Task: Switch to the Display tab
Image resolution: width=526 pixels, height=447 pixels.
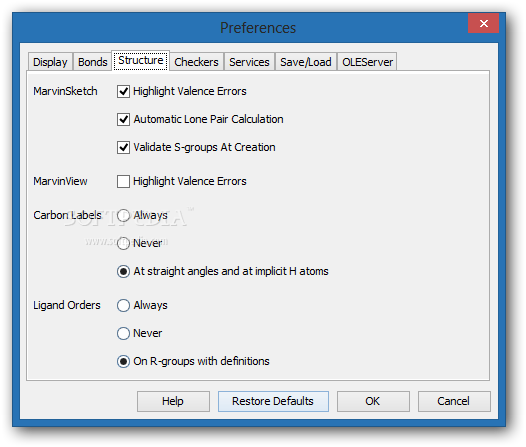Action: coord(50,62)
